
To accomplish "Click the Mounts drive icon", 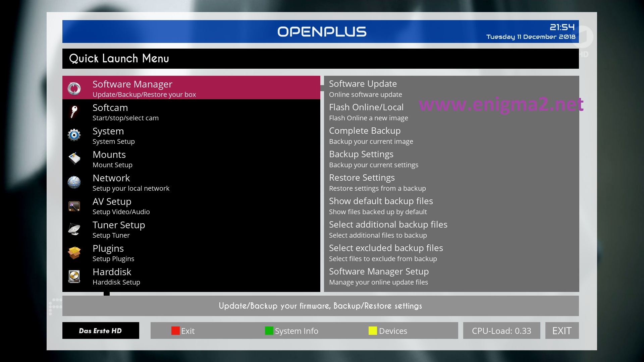I will (x=74, y=158).
